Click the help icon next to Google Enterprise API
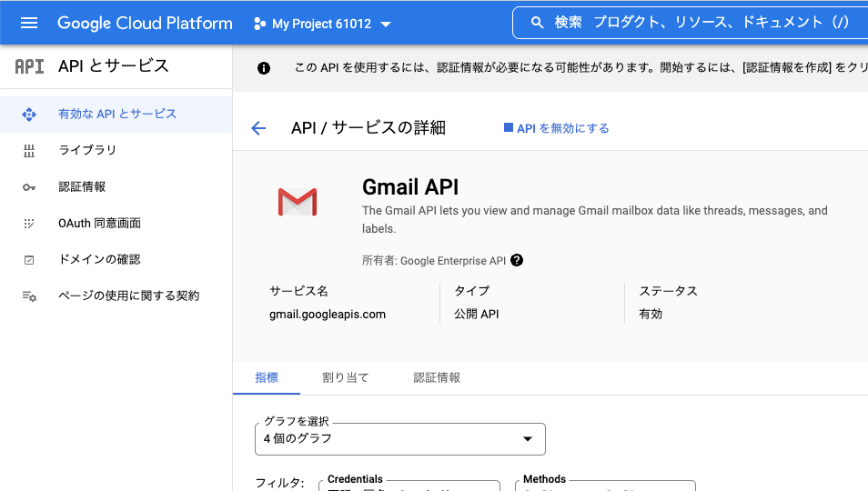The height and width of the screenshot is (491, 868). [517, 261]
